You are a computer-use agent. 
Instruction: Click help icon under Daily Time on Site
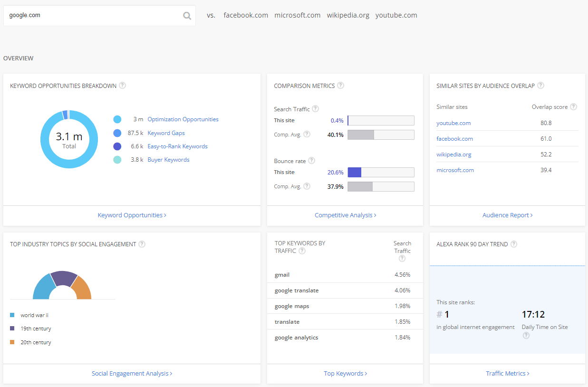(x=526, y=336)
